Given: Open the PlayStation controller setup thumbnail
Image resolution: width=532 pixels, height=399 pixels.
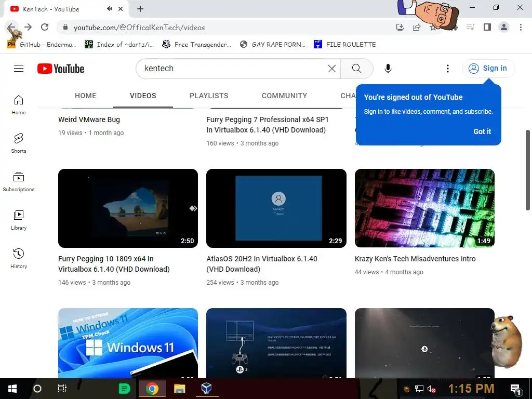Looking at the screenshot, I should (276, 343).
